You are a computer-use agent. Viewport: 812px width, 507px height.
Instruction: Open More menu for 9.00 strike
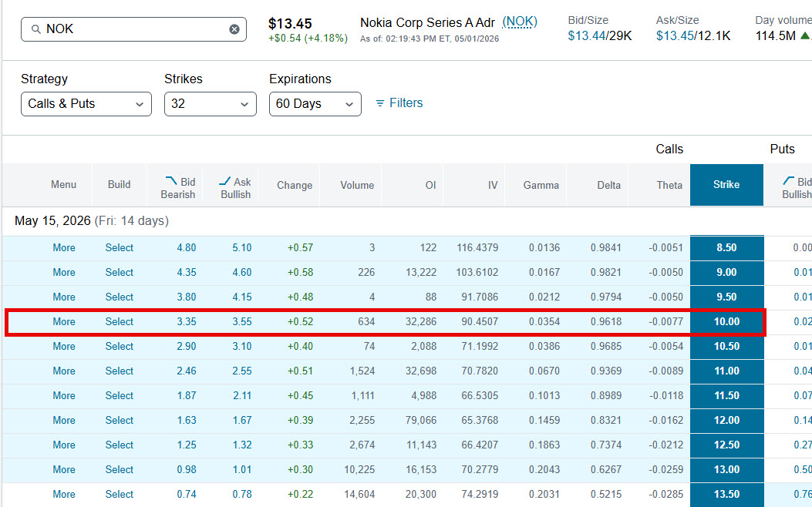pyautogui.click(x=64, y=273)
